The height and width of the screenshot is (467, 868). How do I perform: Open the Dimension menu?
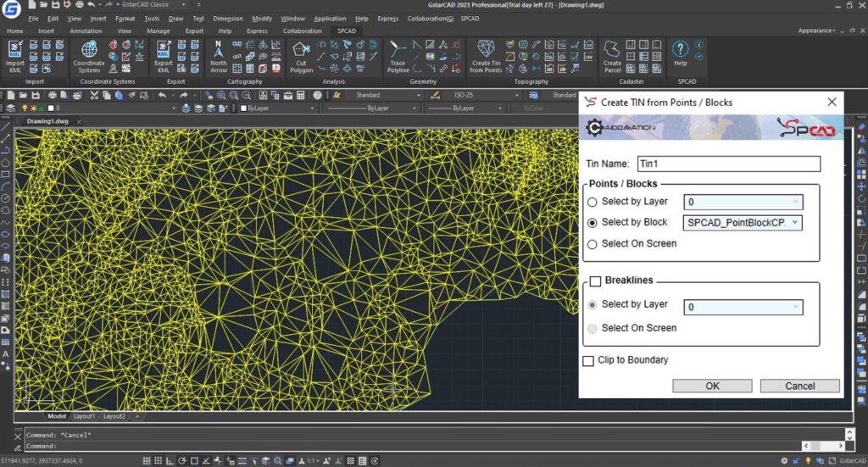tap(227, 19)
